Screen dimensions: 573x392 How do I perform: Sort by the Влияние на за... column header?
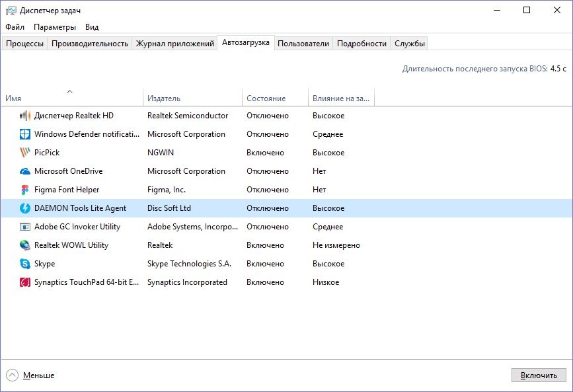coord(340,98)
